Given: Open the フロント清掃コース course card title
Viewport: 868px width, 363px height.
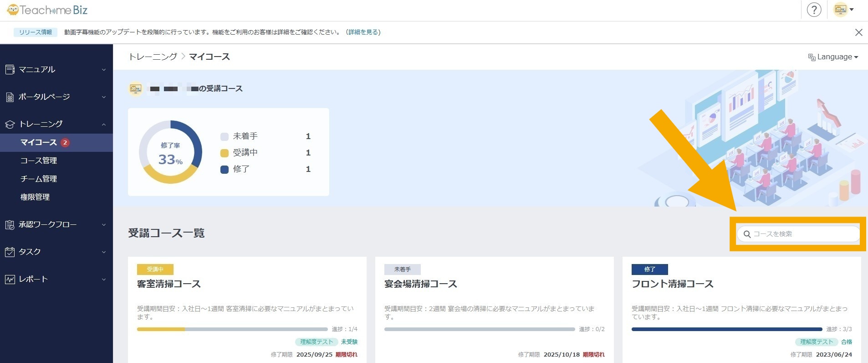Looking at the screenshot, I should coord(673,284).
